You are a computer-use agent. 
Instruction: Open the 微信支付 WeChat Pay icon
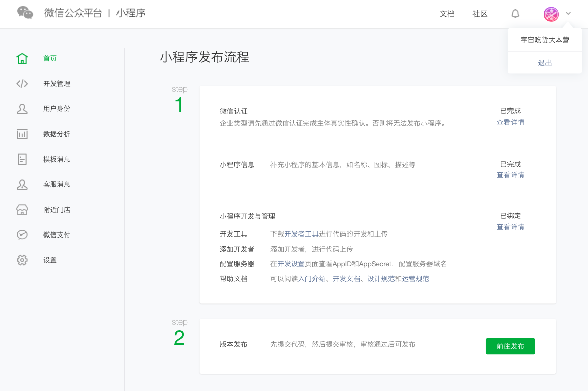(x=22, y=234)
